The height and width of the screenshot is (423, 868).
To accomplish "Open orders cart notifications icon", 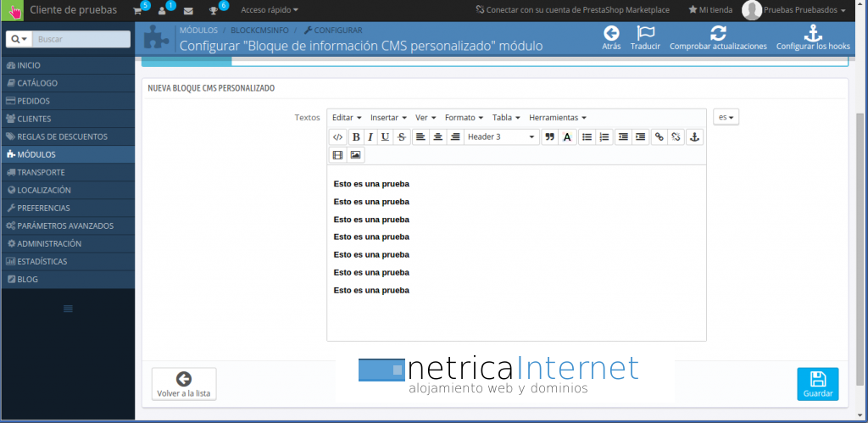I will click(138, 10).
